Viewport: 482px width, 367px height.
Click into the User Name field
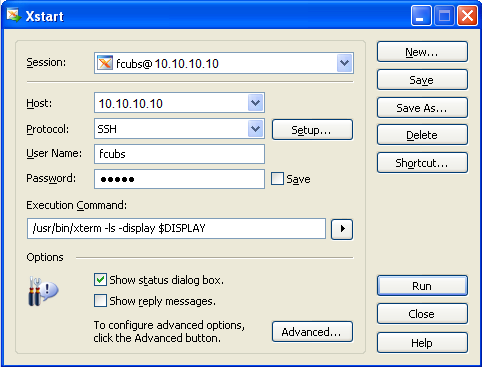point(179,154)
